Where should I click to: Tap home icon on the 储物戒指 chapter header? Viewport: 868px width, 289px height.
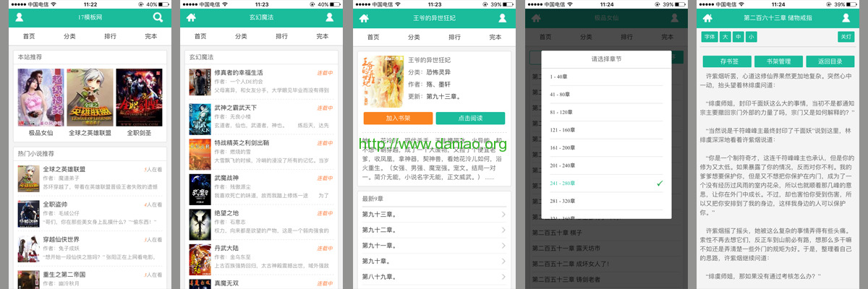pyautogui.click(x=708, y=17)
